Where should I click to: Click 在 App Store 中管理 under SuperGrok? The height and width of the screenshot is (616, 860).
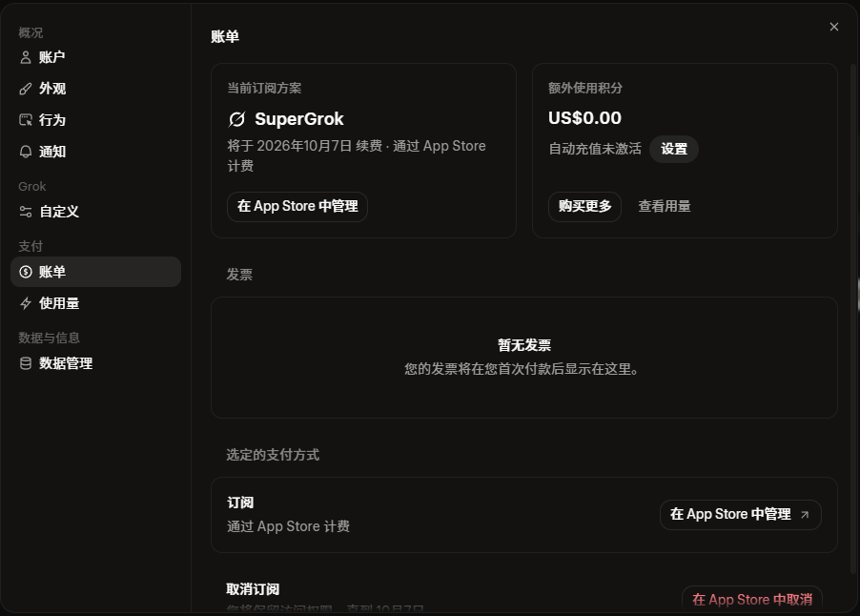point(297,207)
